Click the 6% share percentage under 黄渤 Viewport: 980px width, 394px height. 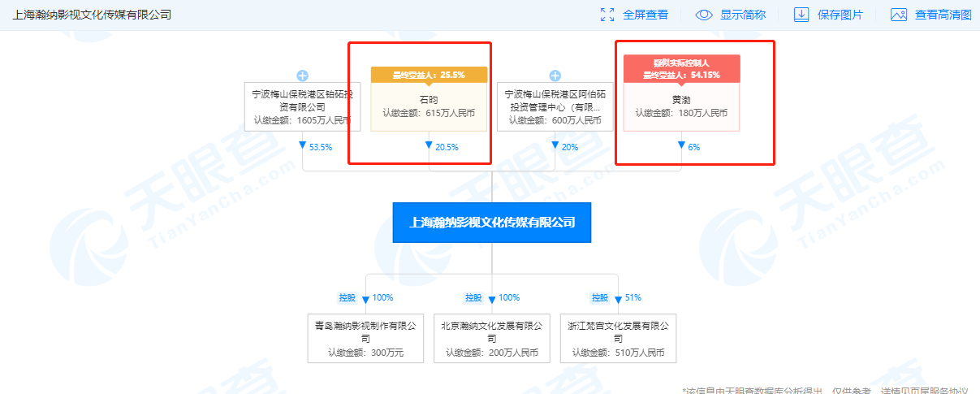(x=693, y=147)
